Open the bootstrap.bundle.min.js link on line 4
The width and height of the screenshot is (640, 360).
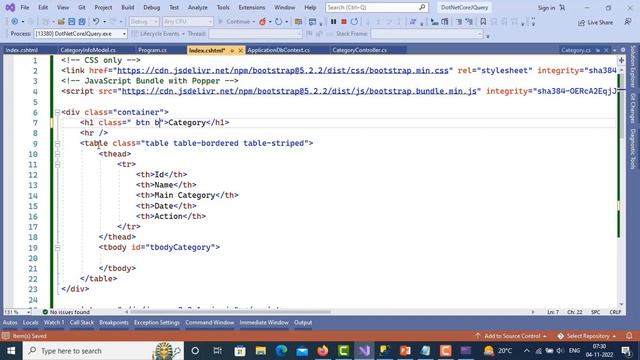tap(299, 91)
